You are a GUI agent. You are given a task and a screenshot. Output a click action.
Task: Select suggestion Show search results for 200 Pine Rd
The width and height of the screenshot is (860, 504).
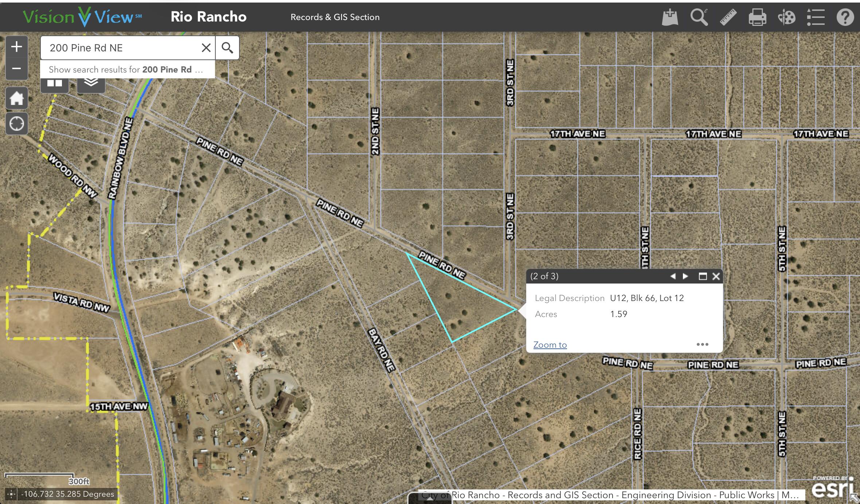[x=127, y=70]
